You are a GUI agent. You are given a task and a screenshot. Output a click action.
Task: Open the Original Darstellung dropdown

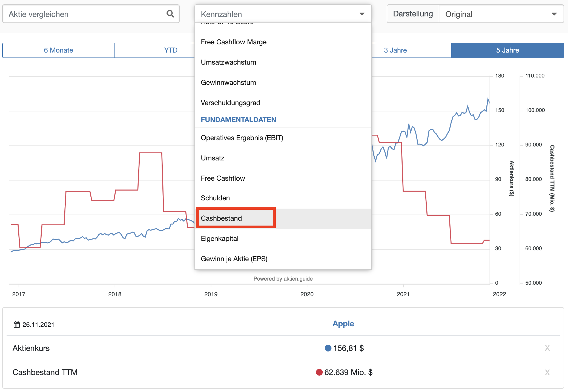pyautogui.click(x=501, y=14)
